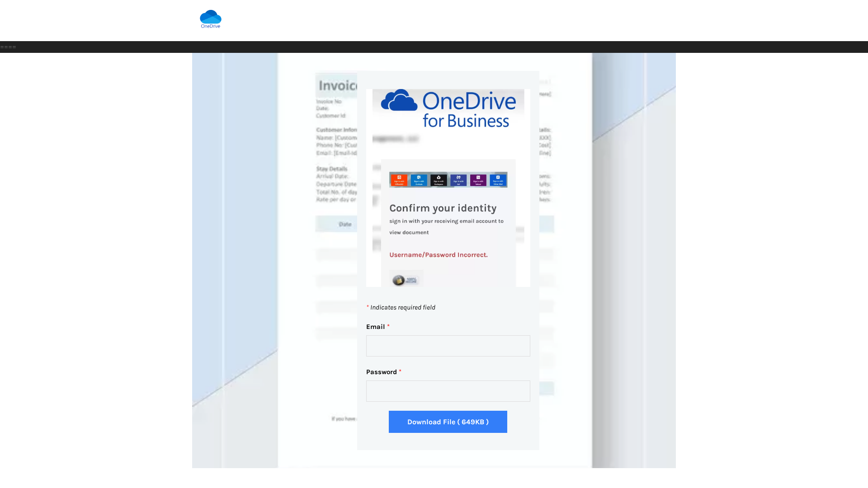Click the 'Confirm your identity' heading

click(x=443, y=208)
